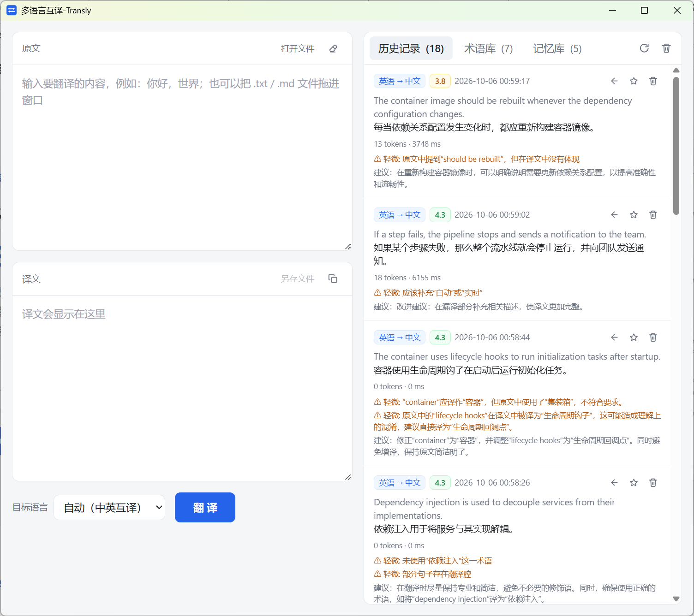The height and width of the screenshot is (616, 694).
Task: Click the source textarea resize handle
Action: 348,247
